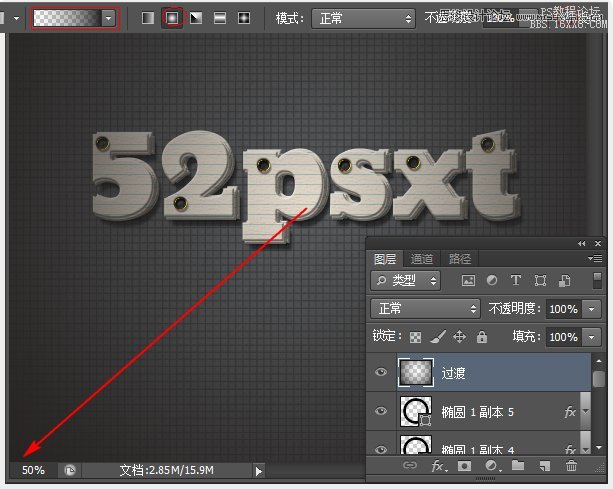Expand effects of 椭圆 1 副本 5 layer
The width and height of the screenshot is (613, 489).
tap(585, 411)
